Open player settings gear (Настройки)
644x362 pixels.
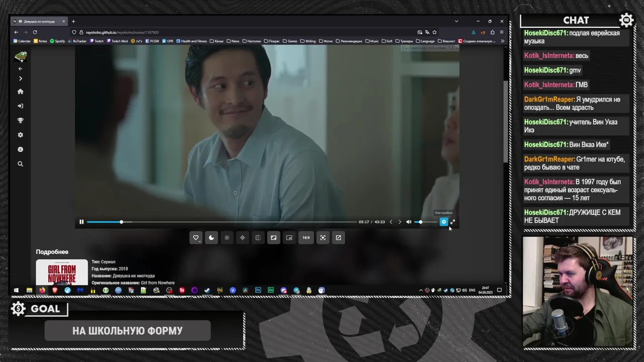coord(443,222)
